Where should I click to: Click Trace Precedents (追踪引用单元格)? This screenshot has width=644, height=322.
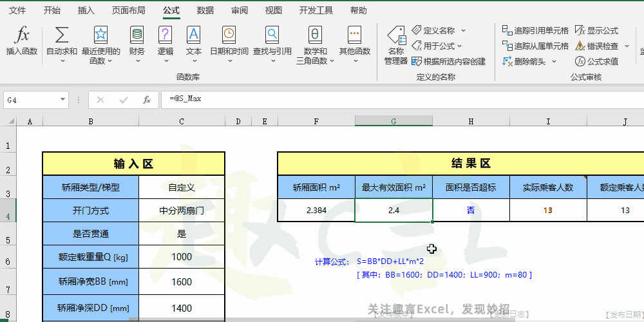(535, 30)
